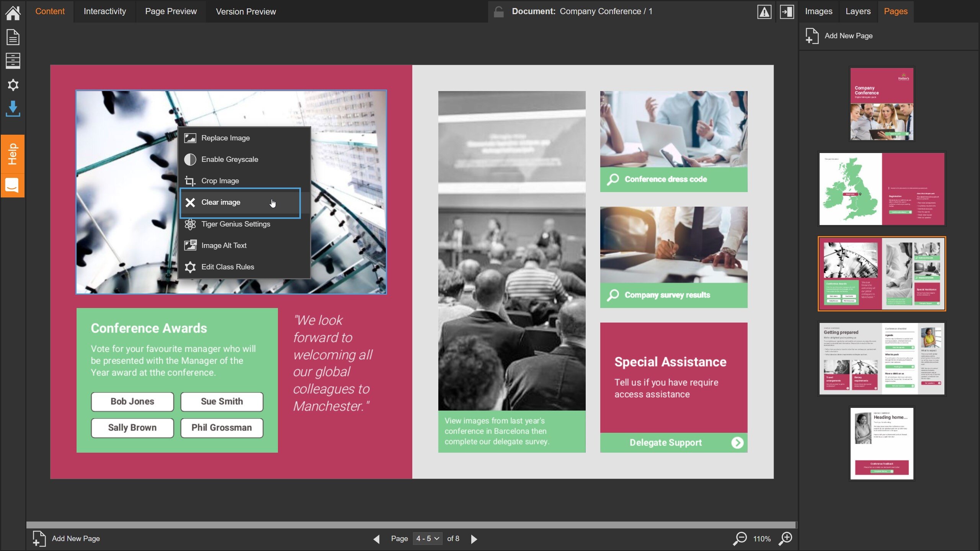Click the layout sections icon in the sidebar

(13, 61)
